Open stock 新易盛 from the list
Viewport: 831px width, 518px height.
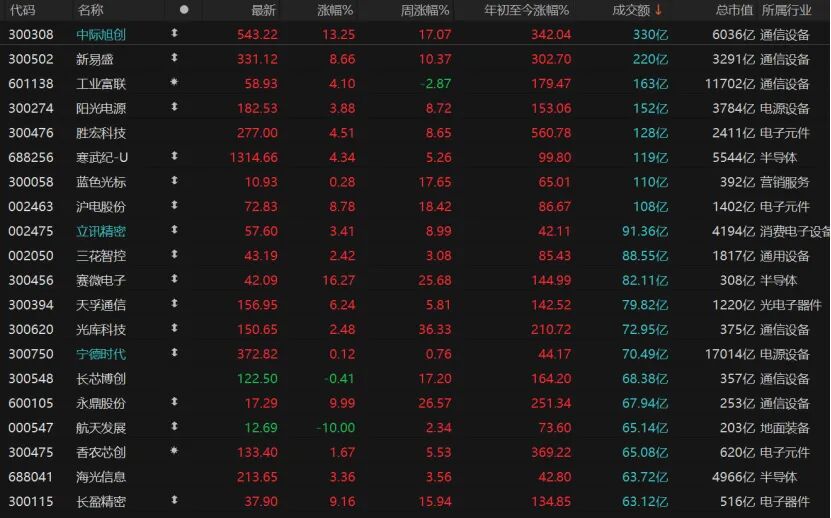click(x=95, y=59)
